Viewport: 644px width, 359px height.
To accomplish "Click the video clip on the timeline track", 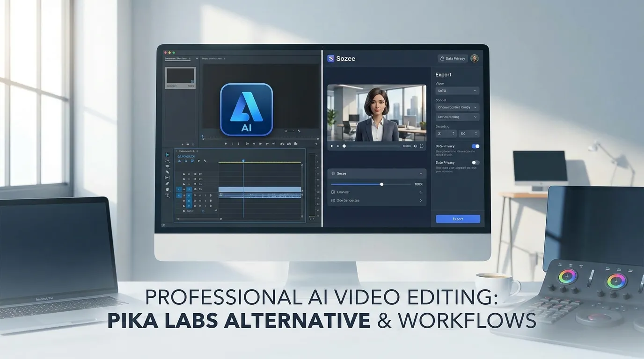I will (260, 189).
